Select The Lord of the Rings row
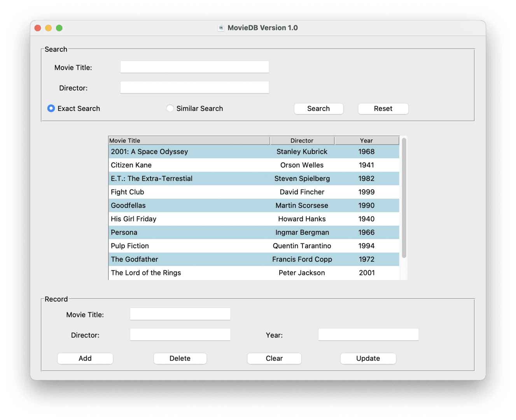This screenshot has height=420, width=516. [254, 273]
